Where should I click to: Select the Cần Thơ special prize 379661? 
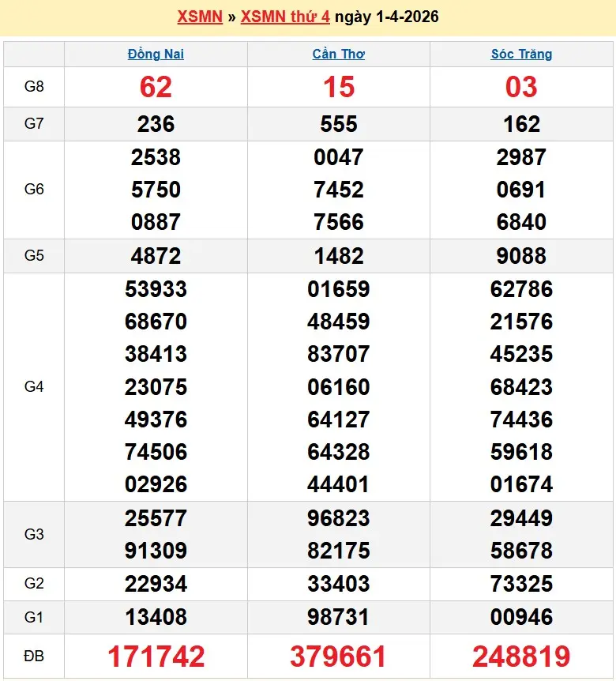tap(339, 656)
